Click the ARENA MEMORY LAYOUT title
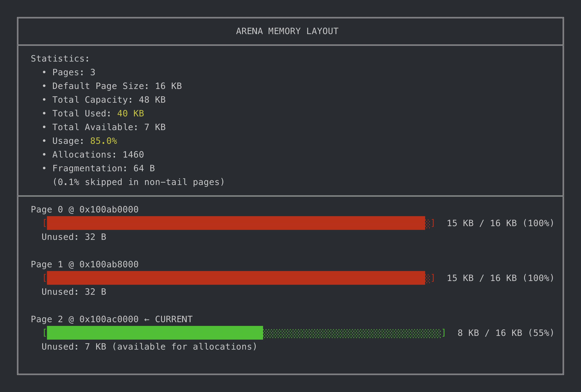 287,31
